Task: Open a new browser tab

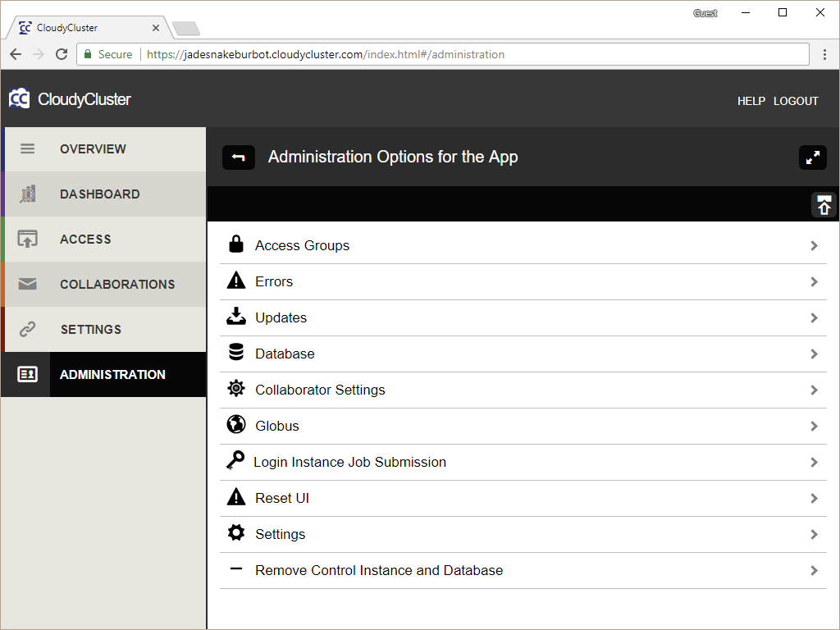Action: (x=186, y=28)
